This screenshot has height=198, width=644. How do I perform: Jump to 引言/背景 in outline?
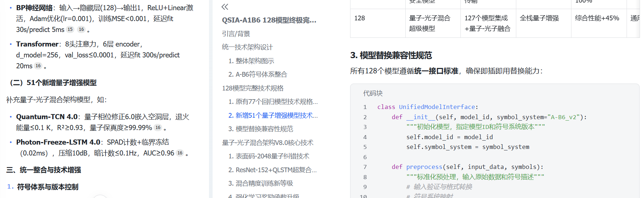[236, 34]
